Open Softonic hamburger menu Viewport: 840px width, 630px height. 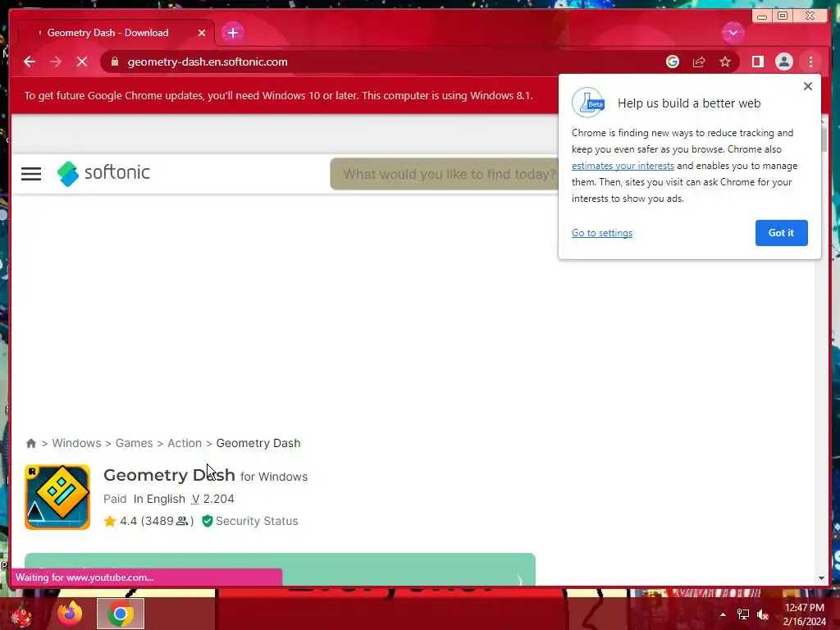31,174
